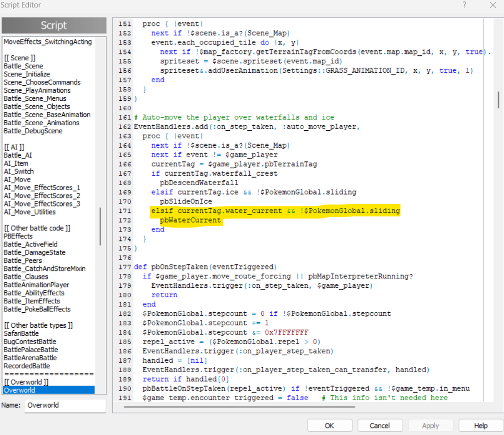The height and width of the screenshot is (435, 504).
Task: Close the Script Editor window
Action: click(x=493, y=5)
